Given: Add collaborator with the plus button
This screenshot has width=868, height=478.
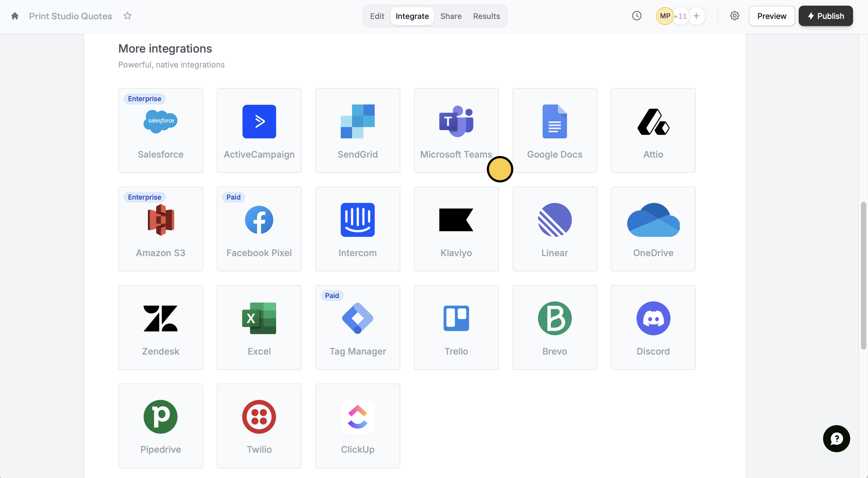Looking at the screenshot, I should pyautogui.click(x=696, y=16).
